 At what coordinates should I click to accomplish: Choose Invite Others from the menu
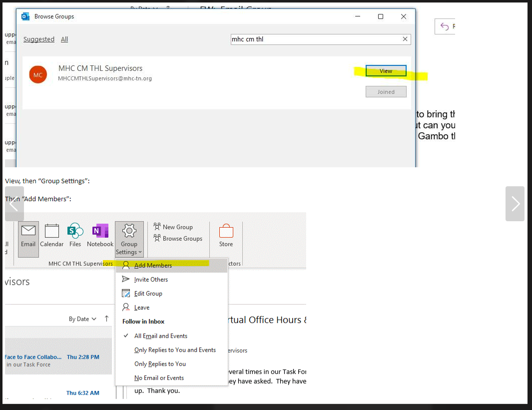171,280
